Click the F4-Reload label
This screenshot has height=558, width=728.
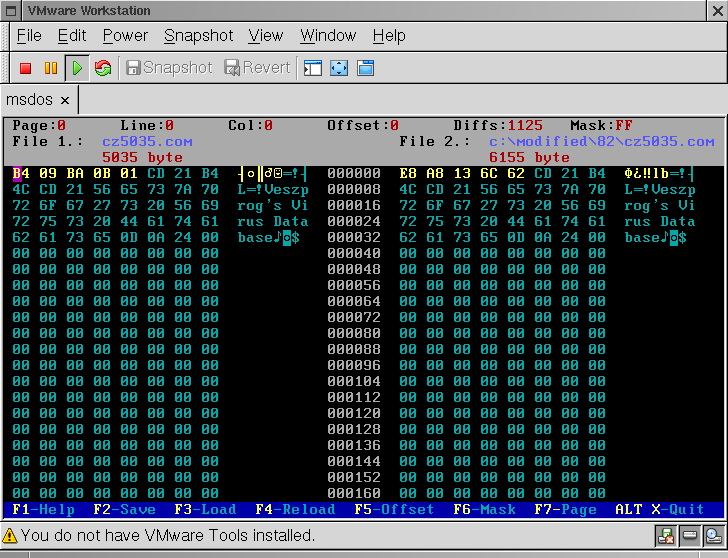click(x=295, y=510)
